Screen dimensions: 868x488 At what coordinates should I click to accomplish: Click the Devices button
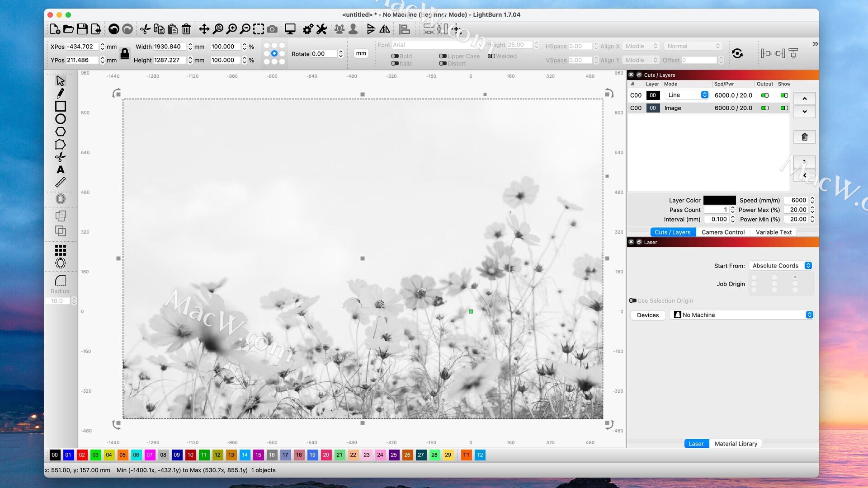tap(647, 315)
